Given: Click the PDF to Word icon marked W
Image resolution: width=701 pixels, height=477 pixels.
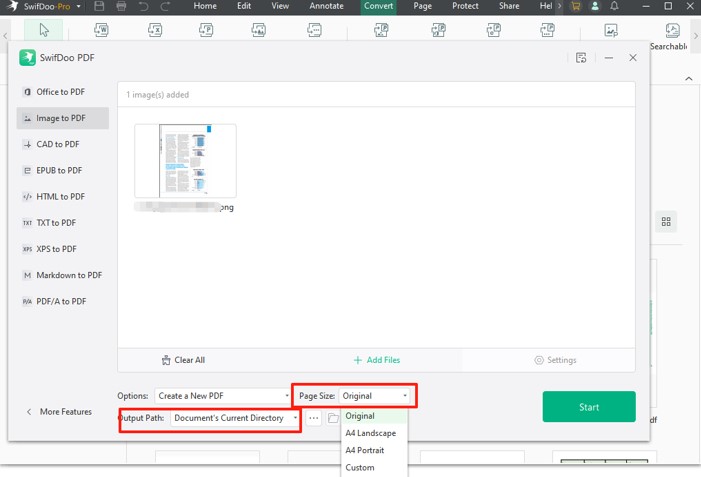Looking at the screenshot, I should pyautogui.click(x=101, y=30).
